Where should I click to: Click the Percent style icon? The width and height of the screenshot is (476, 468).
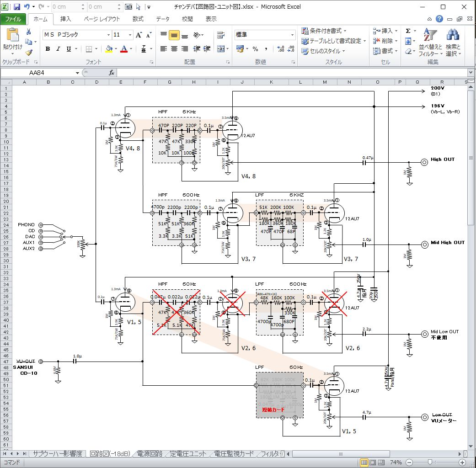[255, 48]
